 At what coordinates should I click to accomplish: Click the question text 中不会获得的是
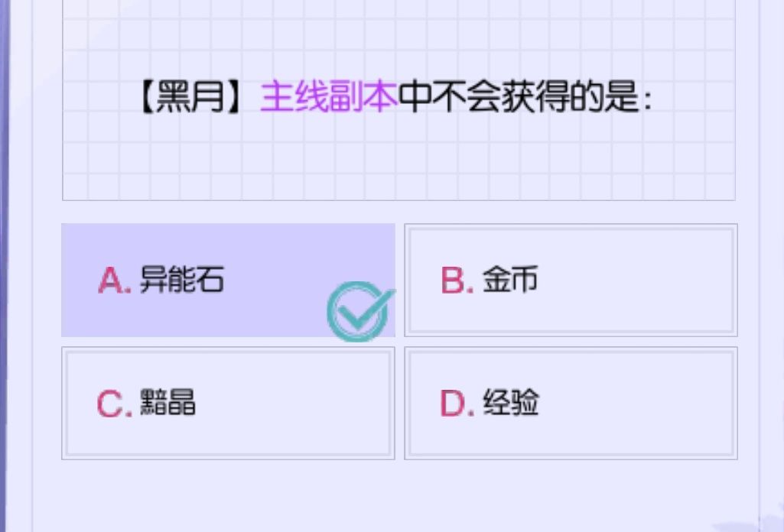click(525, 99)
